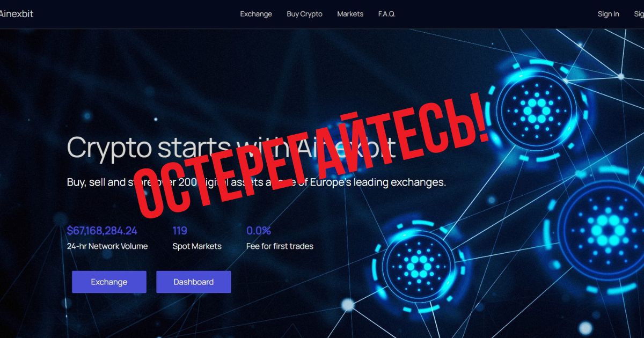Click the Sign In link

click(609, 14)
